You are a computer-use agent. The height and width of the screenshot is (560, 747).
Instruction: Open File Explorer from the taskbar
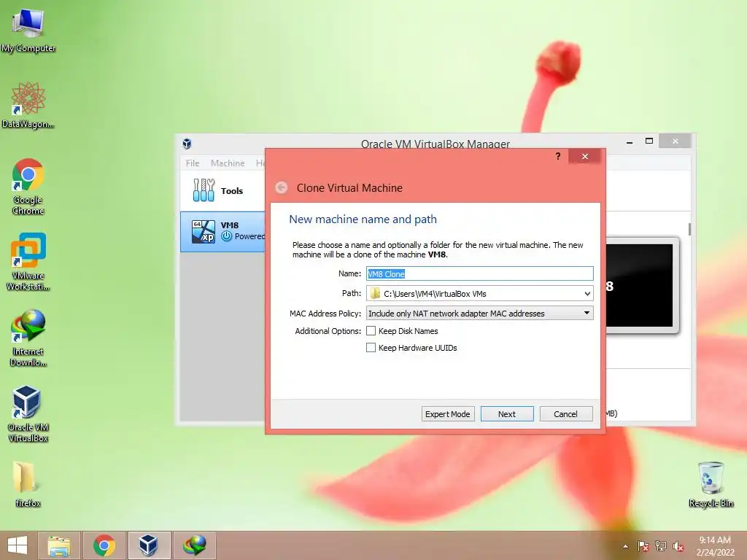point(59,545)
